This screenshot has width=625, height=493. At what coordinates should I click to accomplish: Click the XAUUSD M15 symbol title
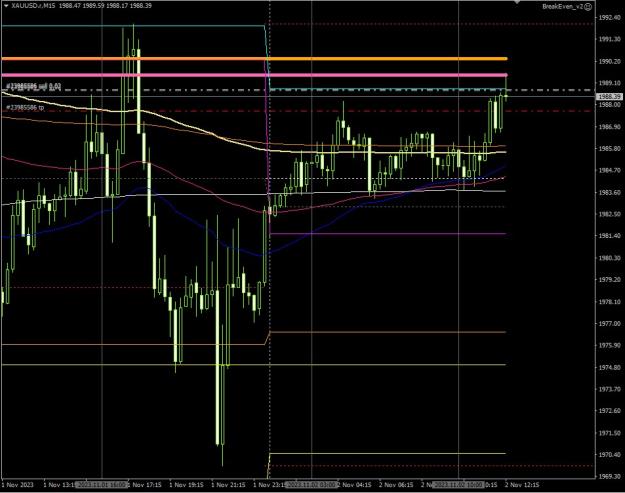[x=33, y=6]
